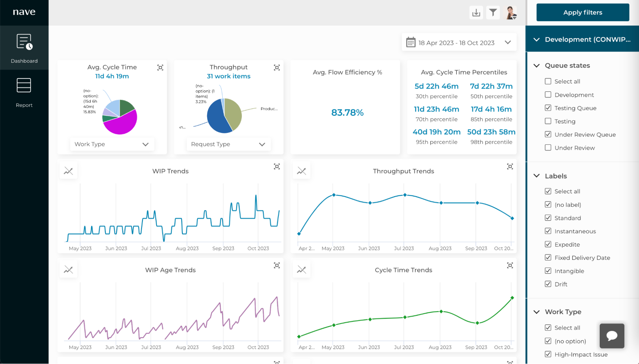Expand the Throughput widget fullscreen

click(277, 67)
